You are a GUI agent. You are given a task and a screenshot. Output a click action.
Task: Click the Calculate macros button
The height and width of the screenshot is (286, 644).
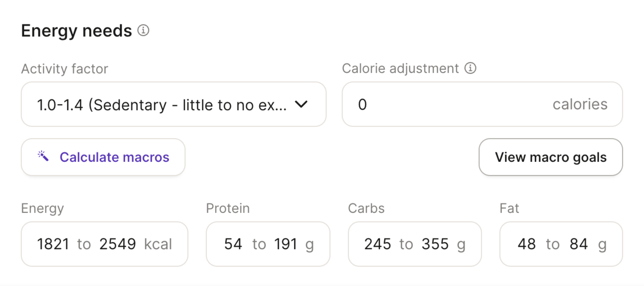[103, 157]
